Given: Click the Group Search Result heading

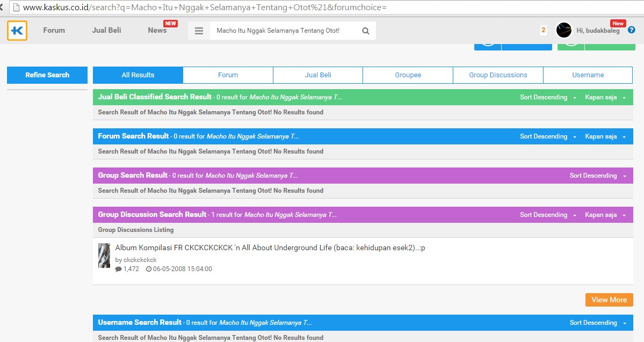Looking at the screenshot, I should [133, 176].
